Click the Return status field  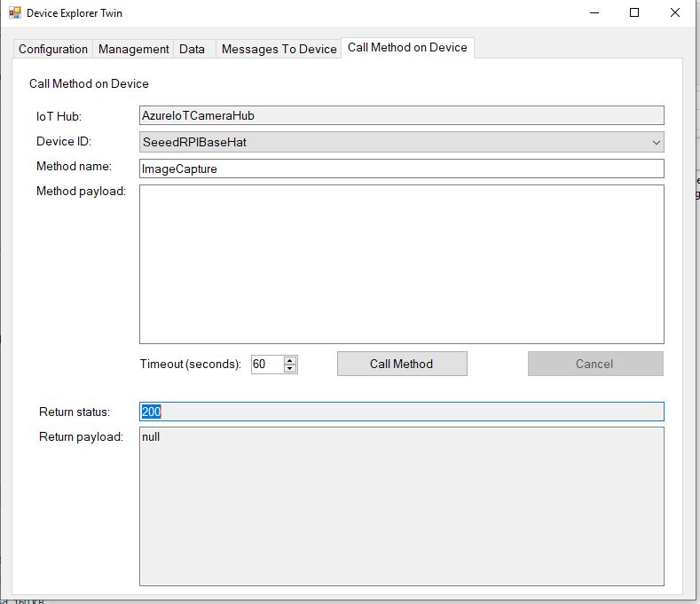tap(401, 412)
